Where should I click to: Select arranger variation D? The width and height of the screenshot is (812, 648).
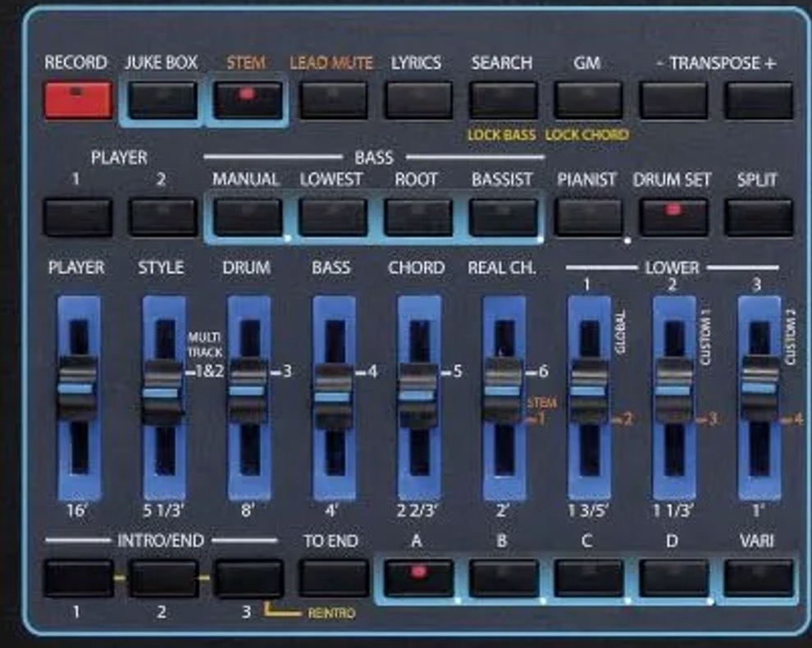tap(673, 577)
